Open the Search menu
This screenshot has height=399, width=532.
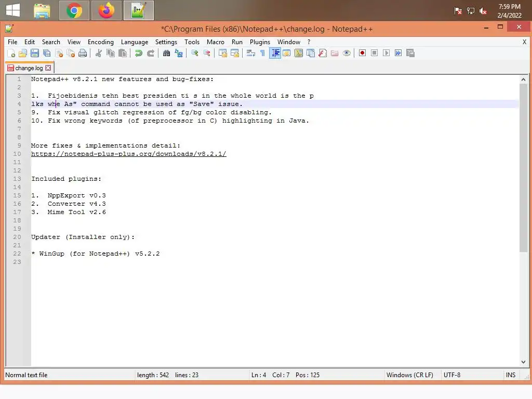(x=51, y=42)
